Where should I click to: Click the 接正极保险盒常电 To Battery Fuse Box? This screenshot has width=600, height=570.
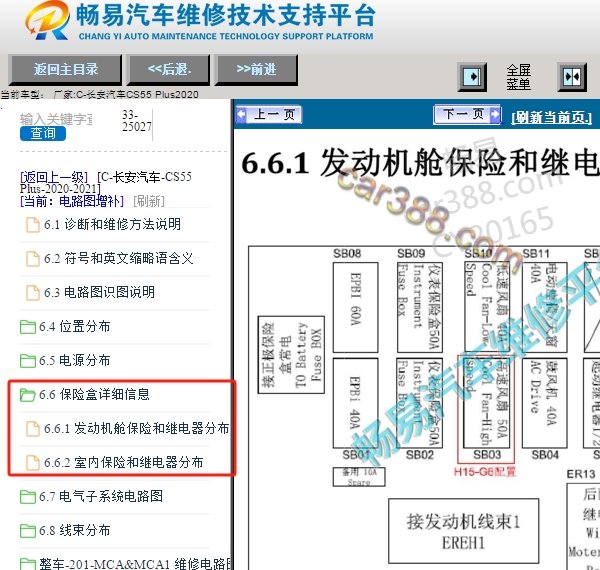tap(291, 355)
